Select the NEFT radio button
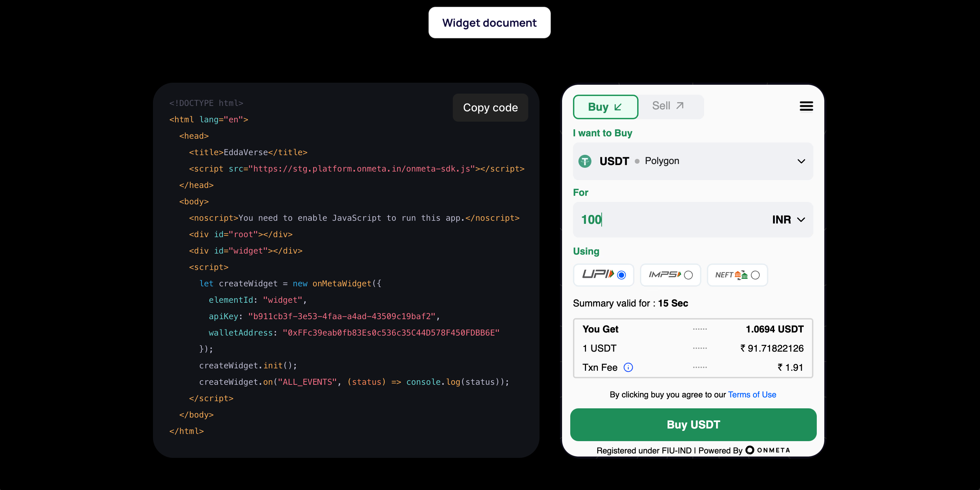Viewport: 980px width, 490px height. [755, 275]
